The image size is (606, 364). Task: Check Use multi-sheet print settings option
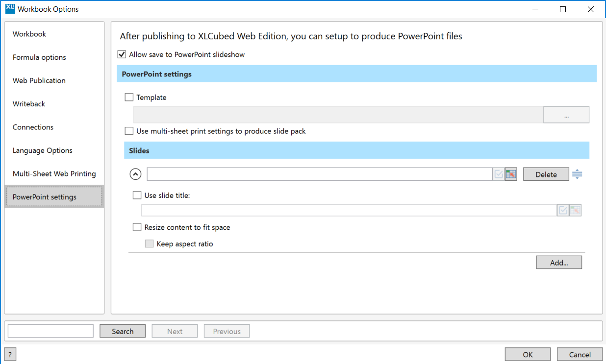pyautogui.click(x=129, y=131)
